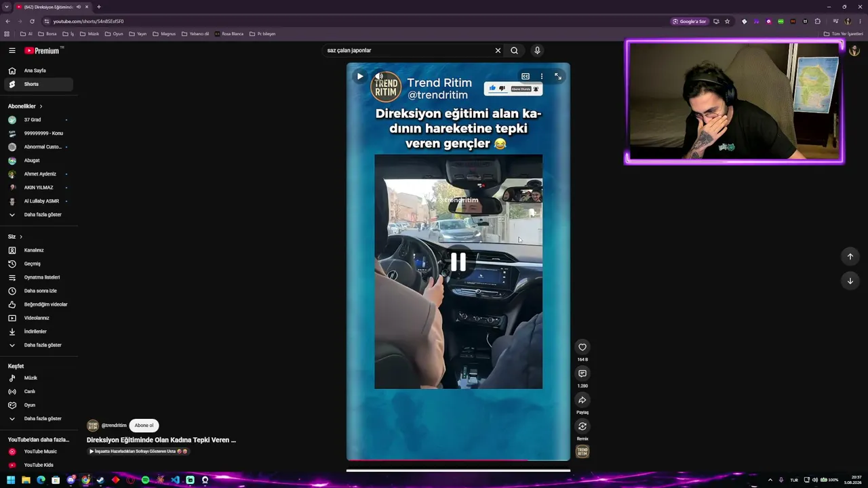Open comments for the Short
This screenshot has width=868, height=488.
pos(583,373)
